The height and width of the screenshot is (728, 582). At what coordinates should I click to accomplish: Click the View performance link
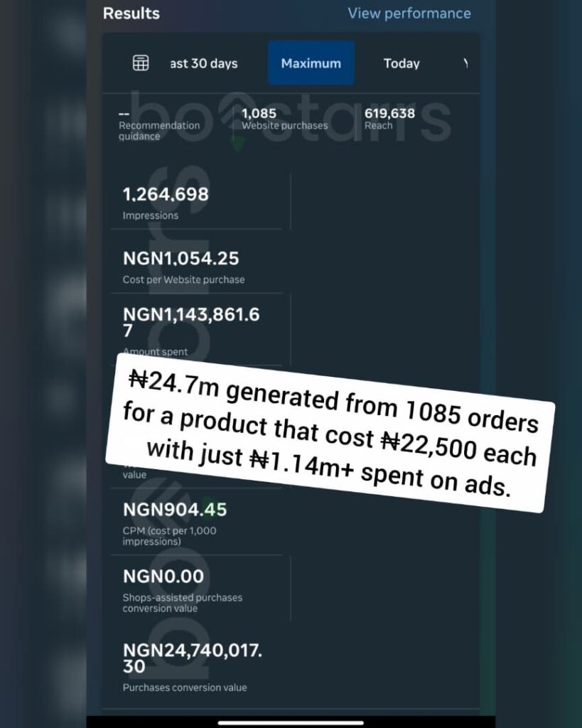pos(409,14)
